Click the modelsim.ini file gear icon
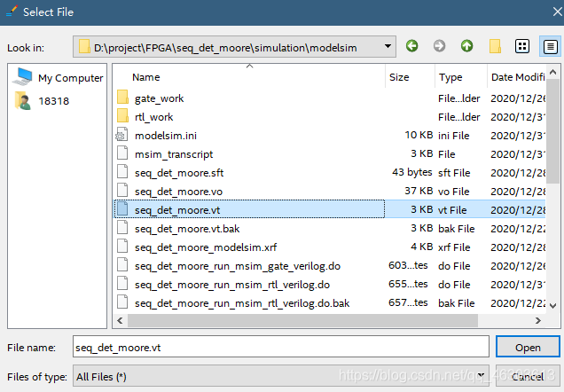 121,135
